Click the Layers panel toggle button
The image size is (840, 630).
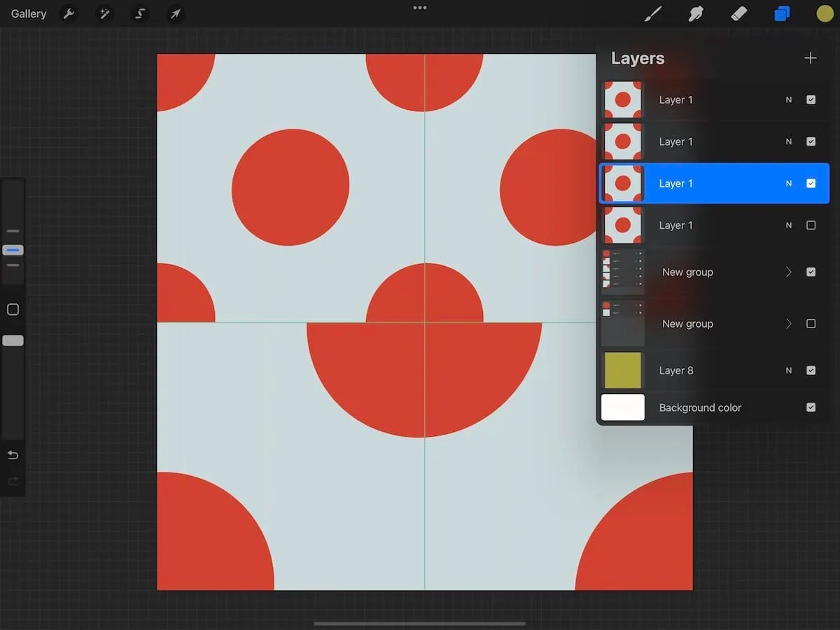[x=782, y=13]
